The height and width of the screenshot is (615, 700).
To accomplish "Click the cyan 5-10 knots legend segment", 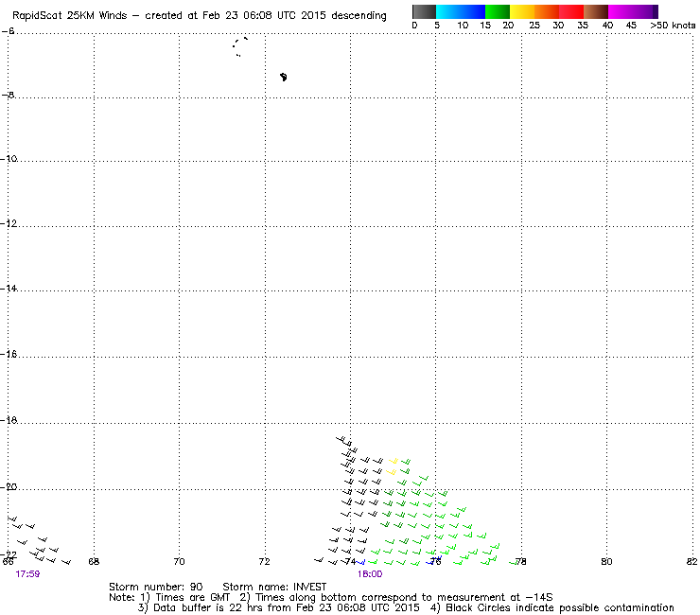I will [448, 11].
